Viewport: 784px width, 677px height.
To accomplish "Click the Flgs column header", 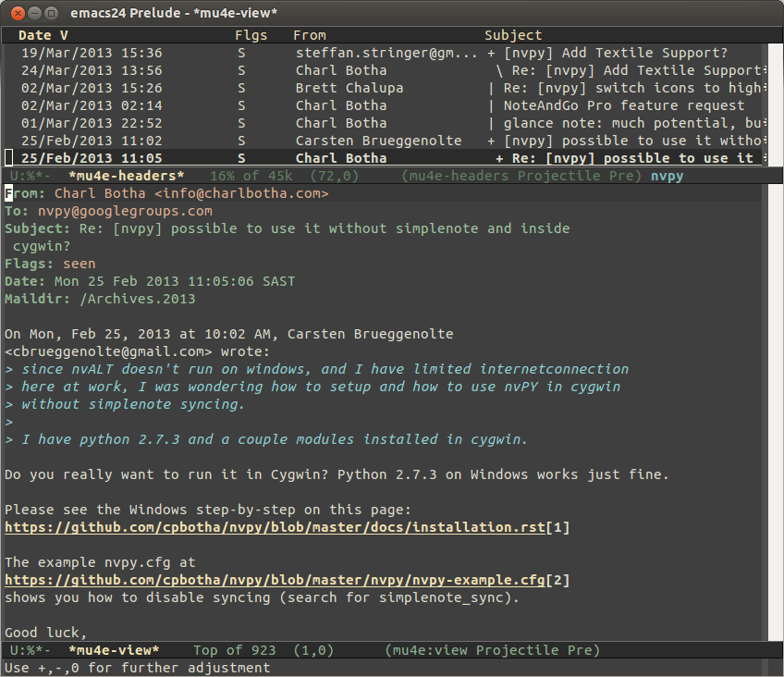I will [251, 35].
